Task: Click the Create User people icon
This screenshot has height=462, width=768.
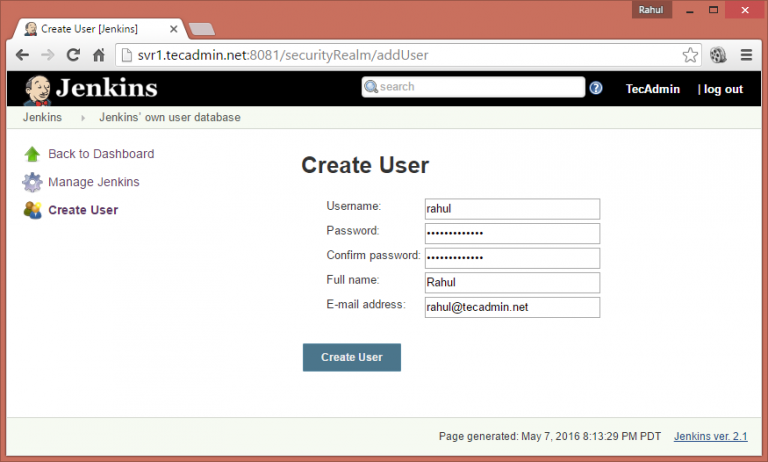Action: coord(33,210)
